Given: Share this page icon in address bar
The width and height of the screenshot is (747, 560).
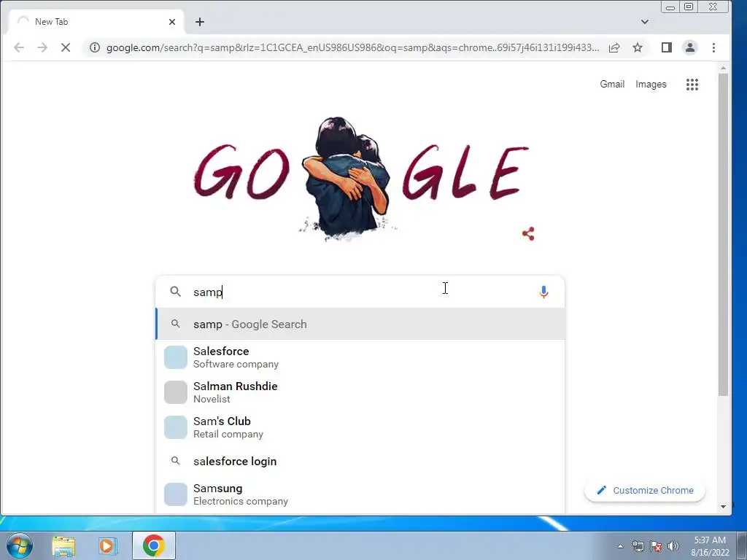Looking at the screenshot, I should (x=614, y=47).
